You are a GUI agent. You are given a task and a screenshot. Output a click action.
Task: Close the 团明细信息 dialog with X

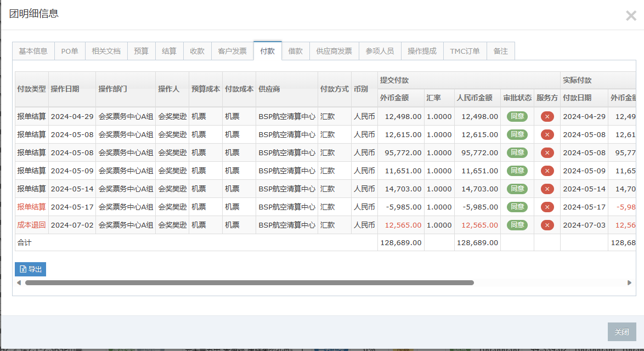[x=631, y=16]
